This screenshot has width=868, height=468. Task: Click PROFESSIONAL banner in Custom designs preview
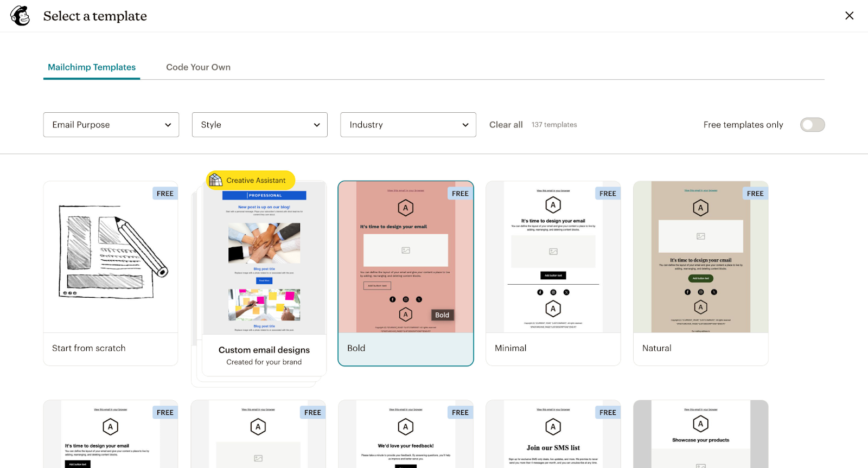click(264, 195)
